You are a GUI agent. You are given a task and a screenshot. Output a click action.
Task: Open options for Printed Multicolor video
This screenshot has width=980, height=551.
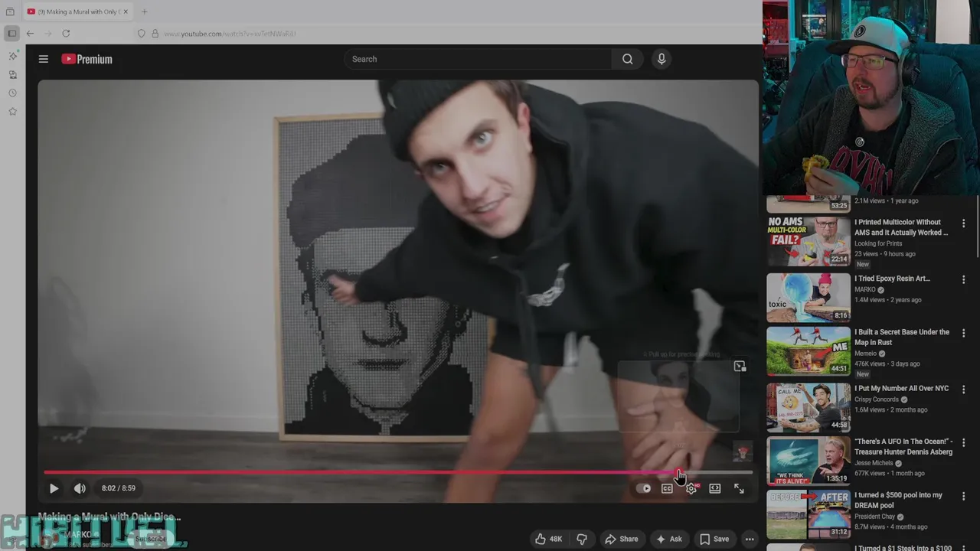[x=963, y=223]
